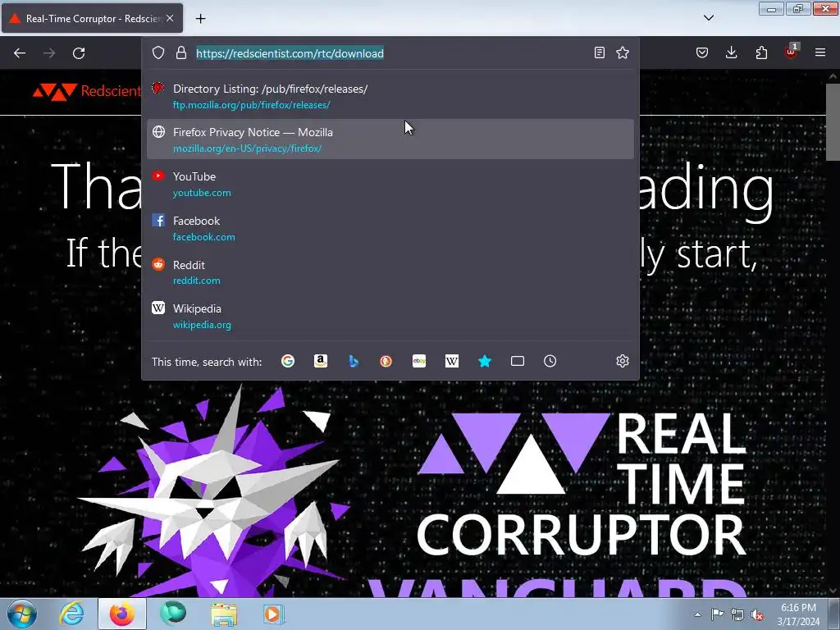Search this time with Wikipedia icon
This screenshot has height=630, width=840.
[x=452, y=361]
